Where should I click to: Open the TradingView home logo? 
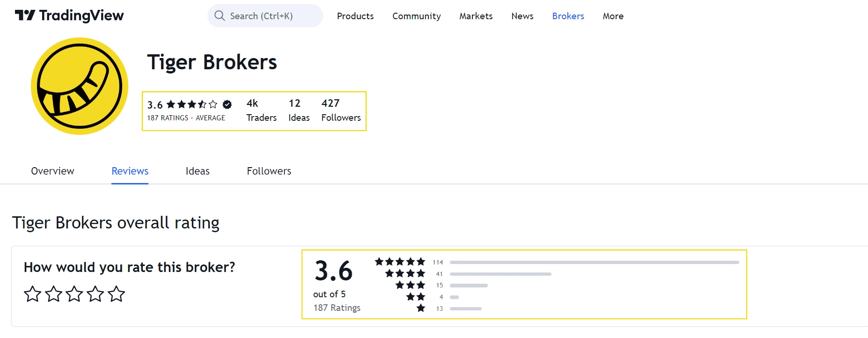pyautogui.click(x=69, y=16)
